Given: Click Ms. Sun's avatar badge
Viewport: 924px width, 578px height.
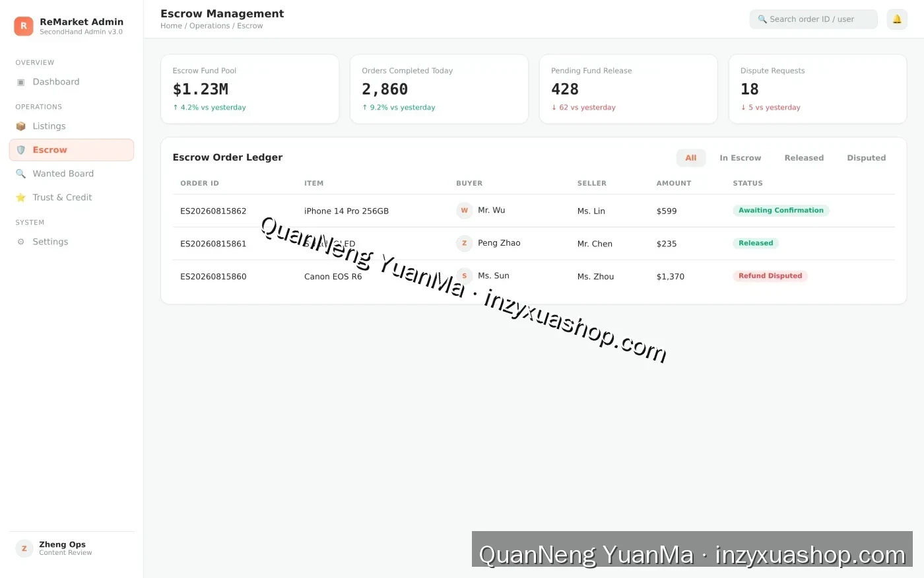Looking at the screenshot, I should pyautogui.click(x=465, y=276).
